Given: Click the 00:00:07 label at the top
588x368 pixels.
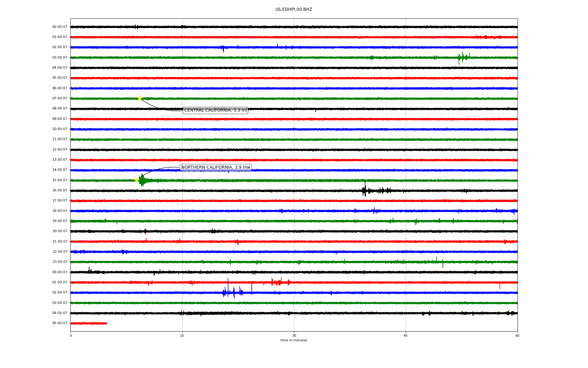Looking at the screenshot, I should (x=60, y=27).
